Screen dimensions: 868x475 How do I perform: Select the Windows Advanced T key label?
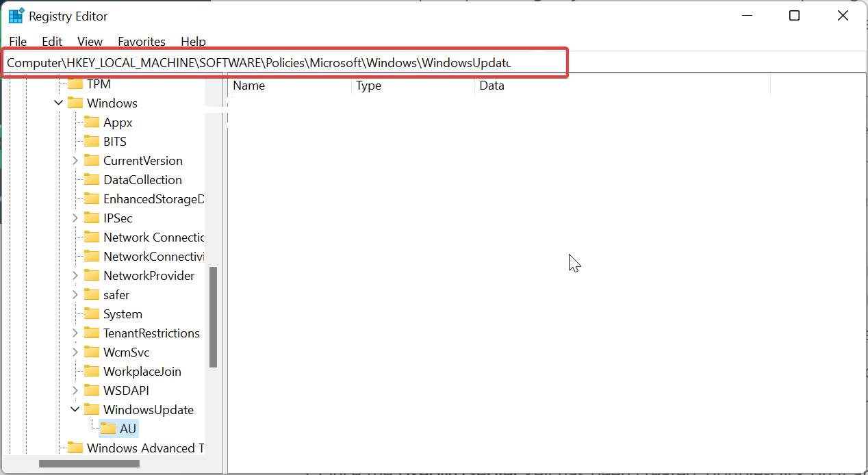(x=145, y=448)
